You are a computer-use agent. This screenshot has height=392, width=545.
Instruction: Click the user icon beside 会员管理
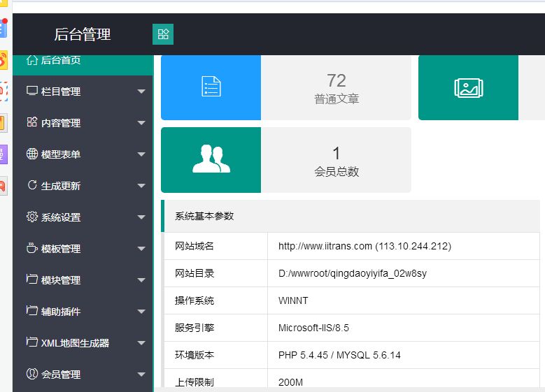(32, 374)
